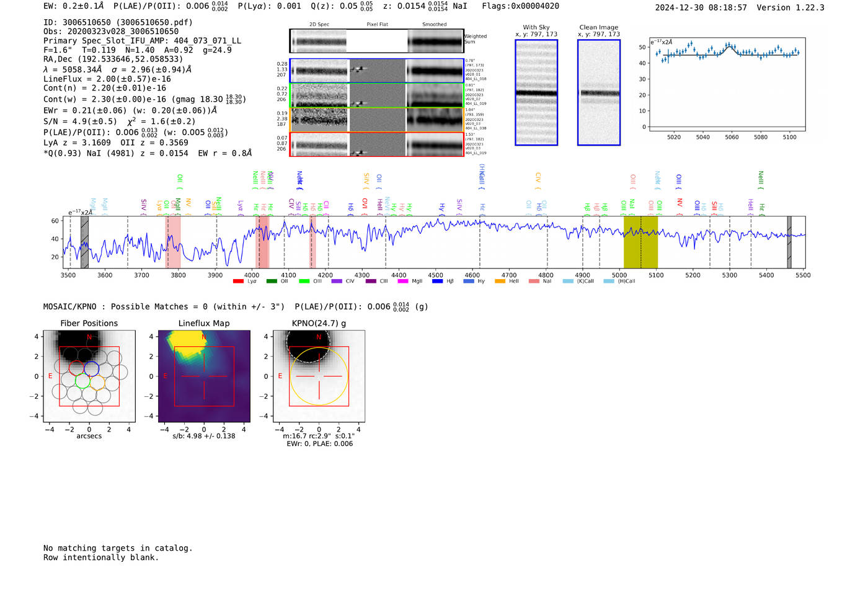This screenshot has height=591, width=868.
Task: Click the hatched gray region near 5460 Å
Action: [789, 242]
